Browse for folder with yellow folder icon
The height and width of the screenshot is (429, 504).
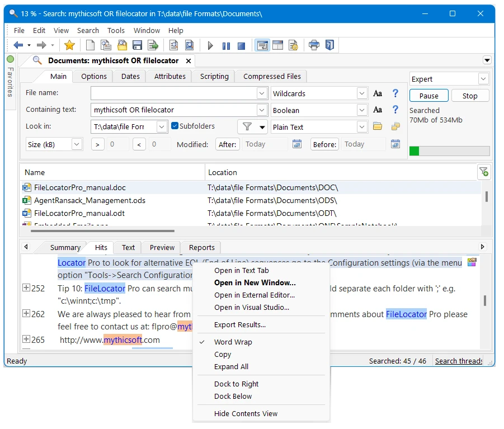tap(378, 126)
